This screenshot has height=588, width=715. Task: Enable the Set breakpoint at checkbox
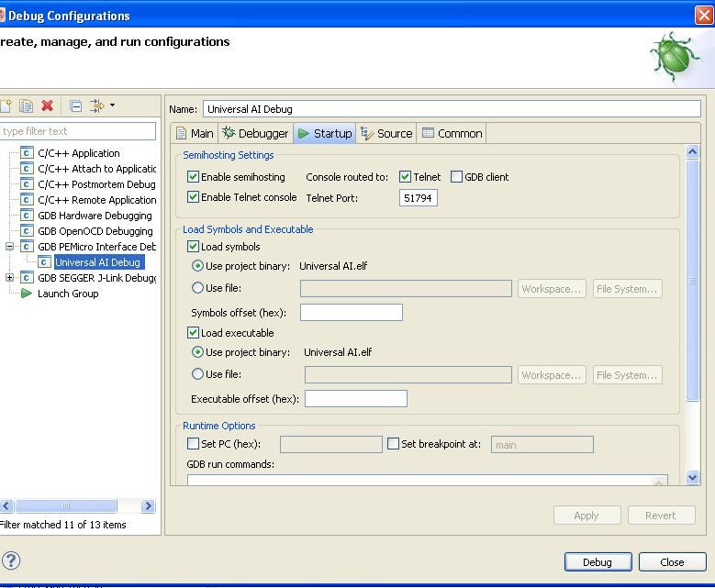click(x=393, y=443)
